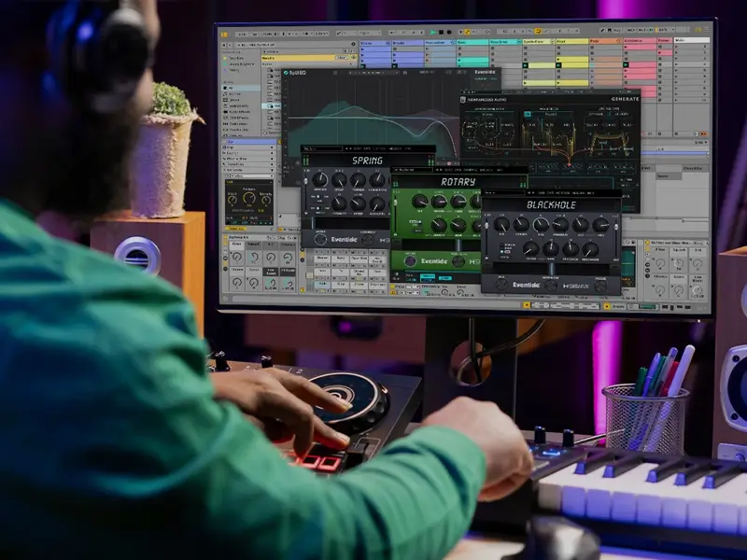Click the yellow button left of Drums in status bar
Screen dimensions: 747x560
click(x=606, y=306)
